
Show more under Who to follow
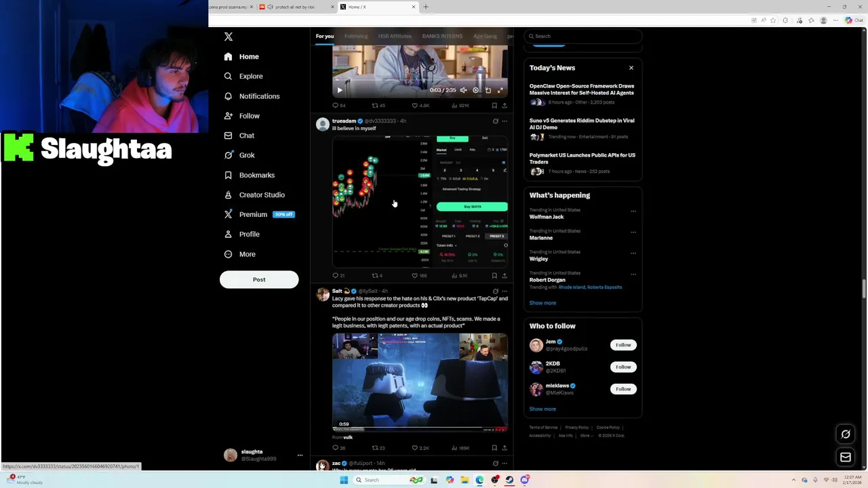pos(542,409)
